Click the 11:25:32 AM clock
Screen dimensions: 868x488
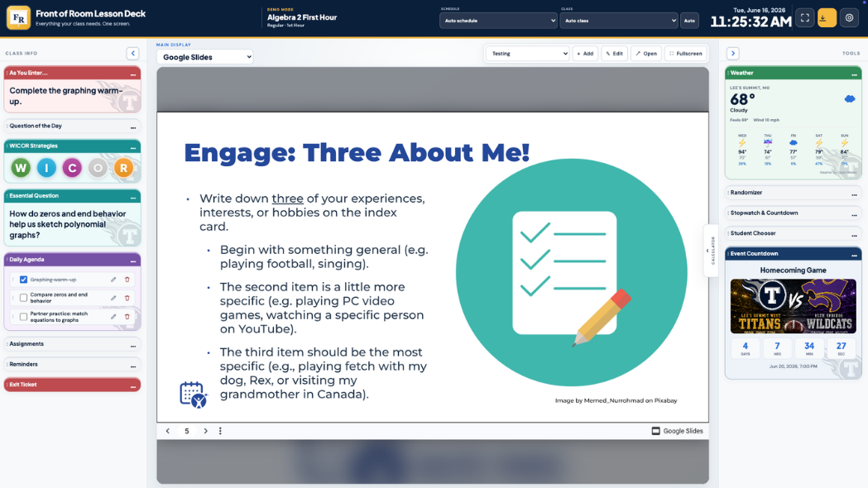tap(751, 22)
